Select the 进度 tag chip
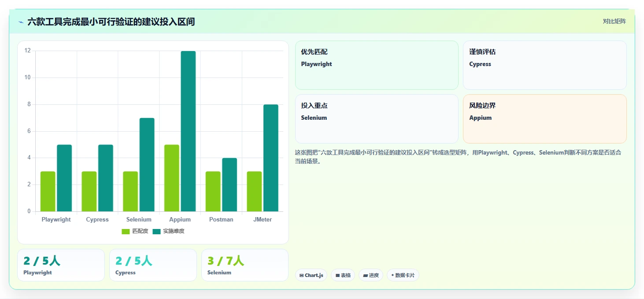 point(371,275)
